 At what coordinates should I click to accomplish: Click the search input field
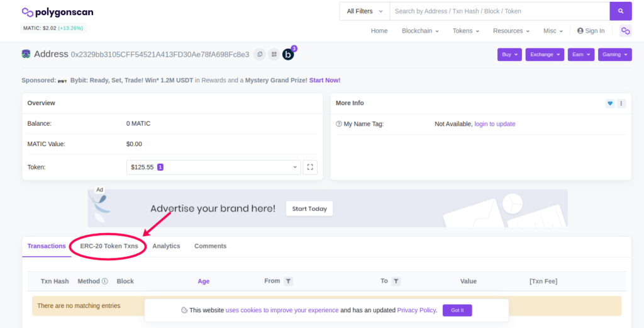[499, 11]
